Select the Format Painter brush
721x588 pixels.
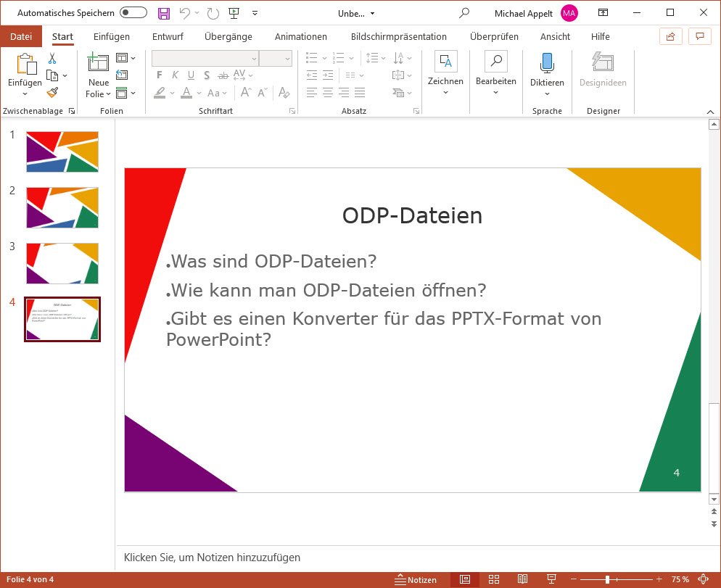(x=52, y=92)
